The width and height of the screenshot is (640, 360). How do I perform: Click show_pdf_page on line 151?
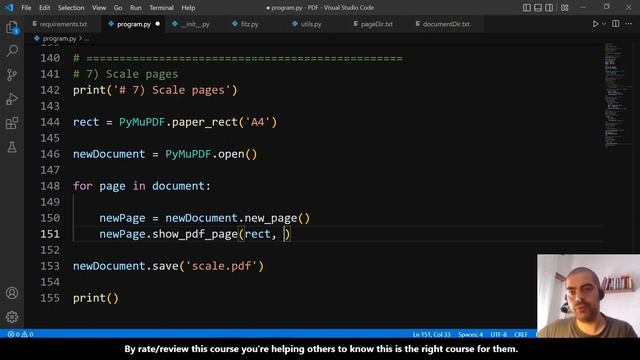pyautogui.click(x=195, y=234)
